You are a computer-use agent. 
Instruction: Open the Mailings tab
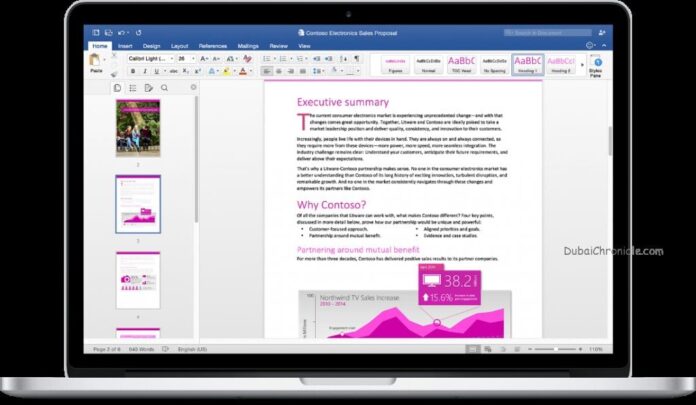(x=248, y=46)
